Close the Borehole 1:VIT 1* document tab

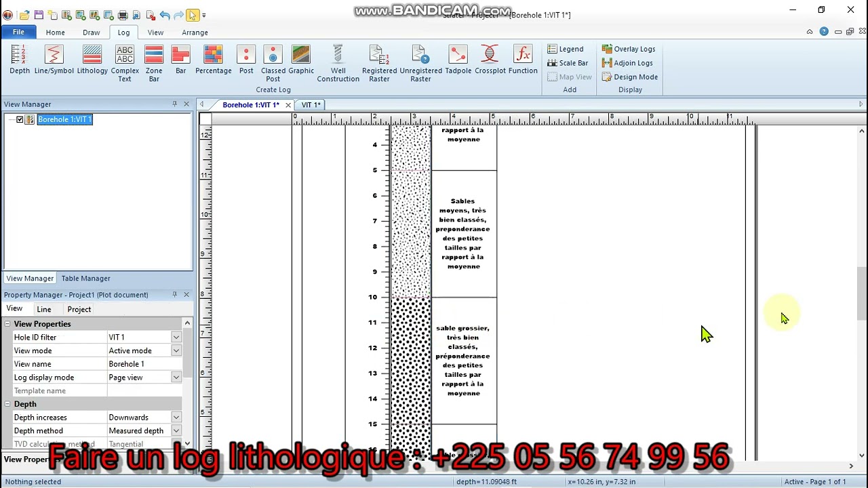coord(288,104)
